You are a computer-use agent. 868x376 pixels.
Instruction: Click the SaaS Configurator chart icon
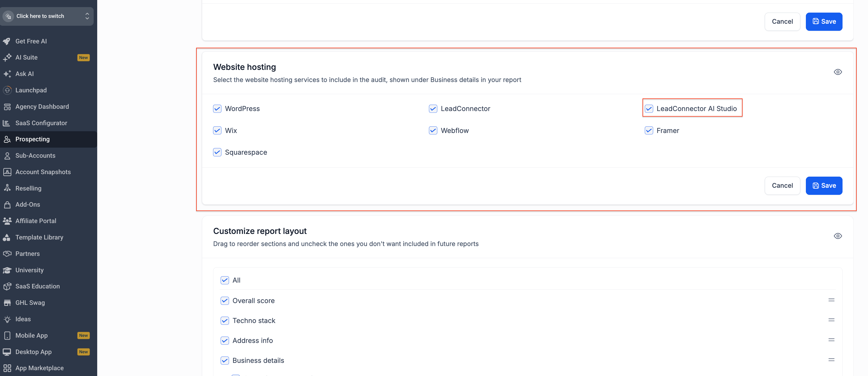(x=7, y=123)
